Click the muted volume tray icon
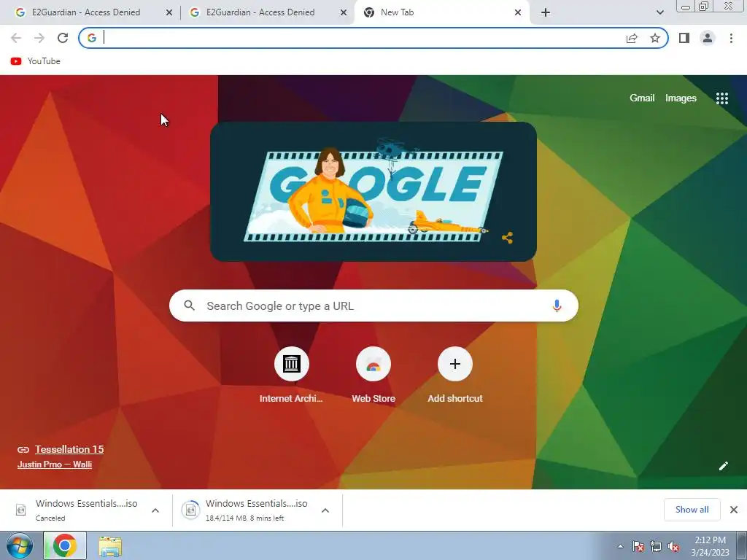Image resolution: width=747 pixels, height=560 pixels. click(673, 547)
